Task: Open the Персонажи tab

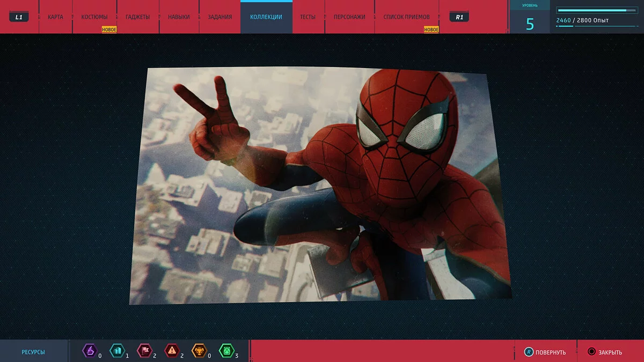Action: (x=349, y=17)
